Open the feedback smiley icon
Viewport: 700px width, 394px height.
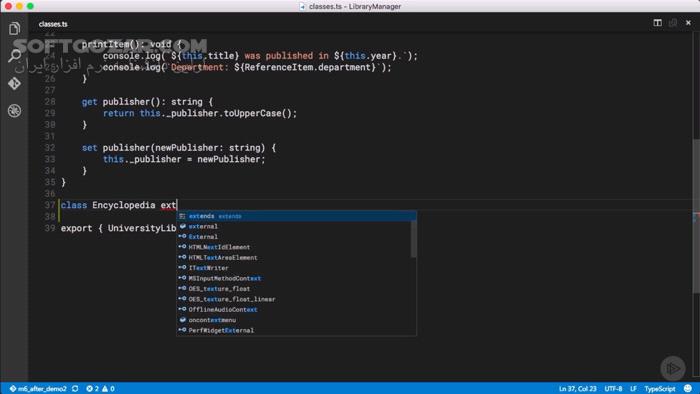(x=688, y=389)
